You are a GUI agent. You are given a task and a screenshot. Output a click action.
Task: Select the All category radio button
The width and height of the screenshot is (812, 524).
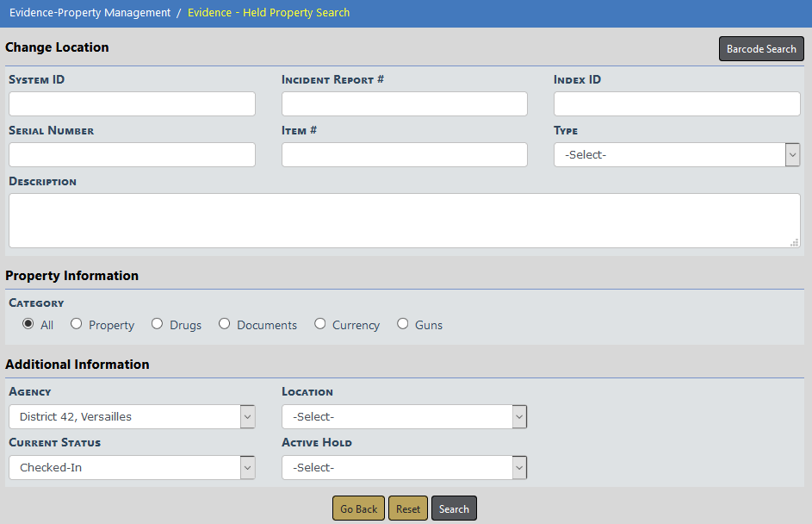(28, 324)
